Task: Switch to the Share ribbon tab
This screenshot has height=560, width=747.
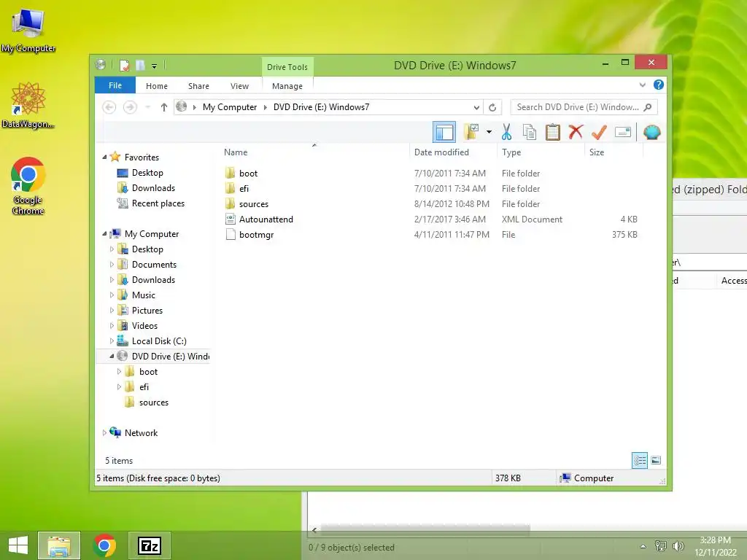Action: click(x=198, y=86)
